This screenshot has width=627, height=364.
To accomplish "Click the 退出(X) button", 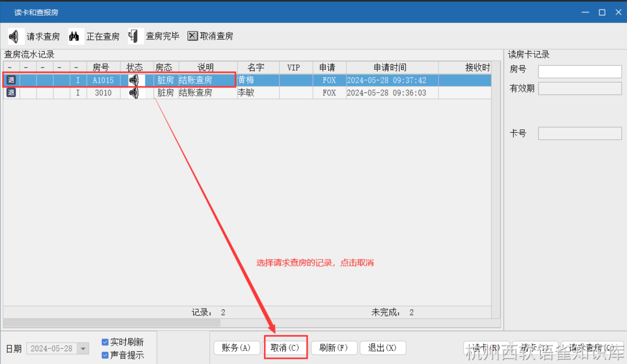I will 382,348.
